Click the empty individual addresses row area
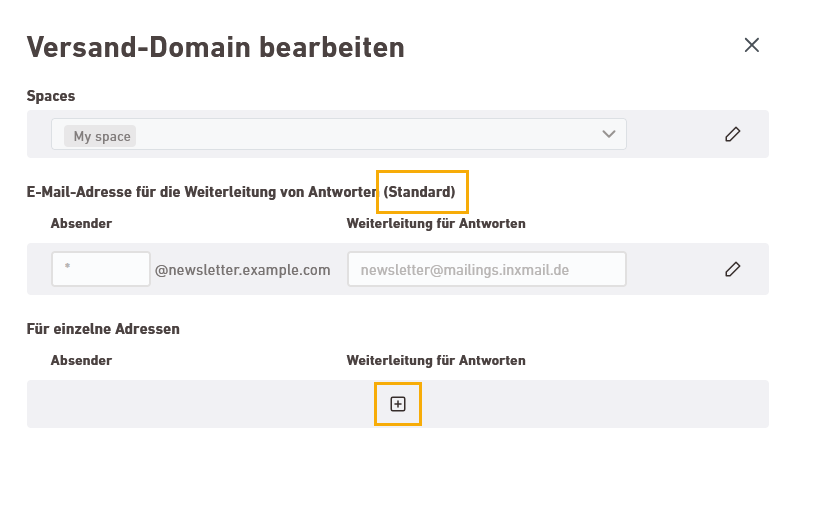The image size is (814, 524). pyautogui.click(x=398, y=404)
